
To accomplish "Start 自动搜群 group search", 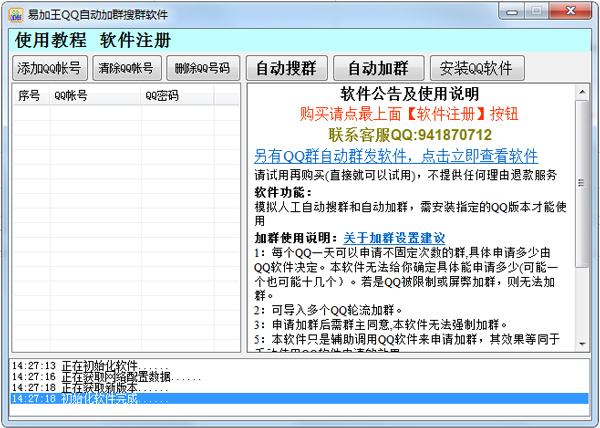I will click(285, 68).
